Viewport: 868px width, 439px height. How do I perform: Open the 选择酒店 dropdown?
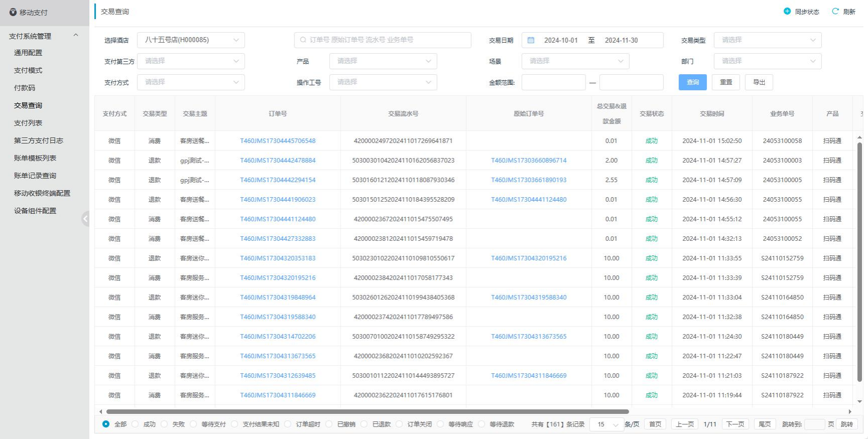click(191, 40)
